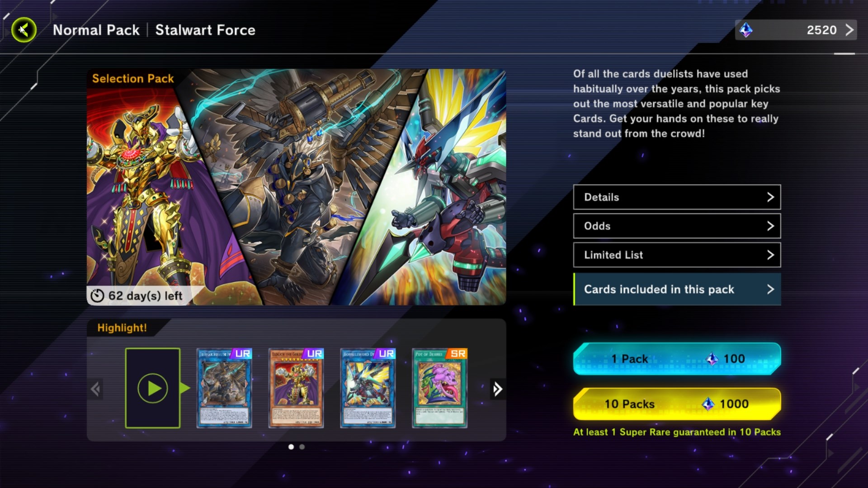View the Borrelsword Dragon UR card
The width and height of the screenshot is (868, 488).
368,388
